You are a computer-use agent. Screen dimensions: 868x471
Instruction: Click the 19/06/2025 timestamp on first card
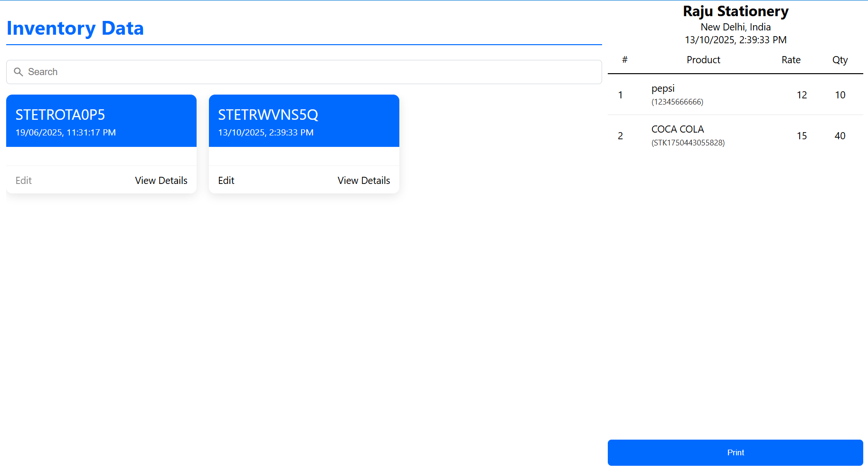tap(66, 133)
